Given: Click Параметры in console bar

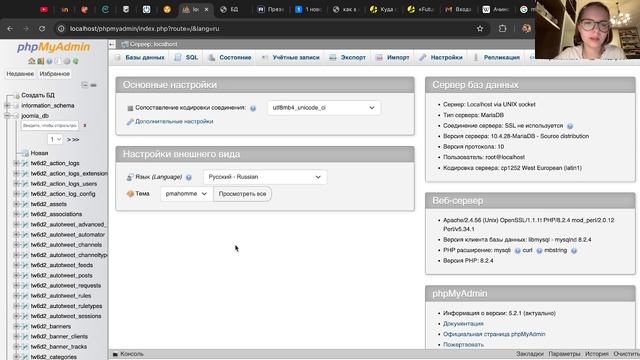Looking at the screenshot, I should tap(564, 354).
